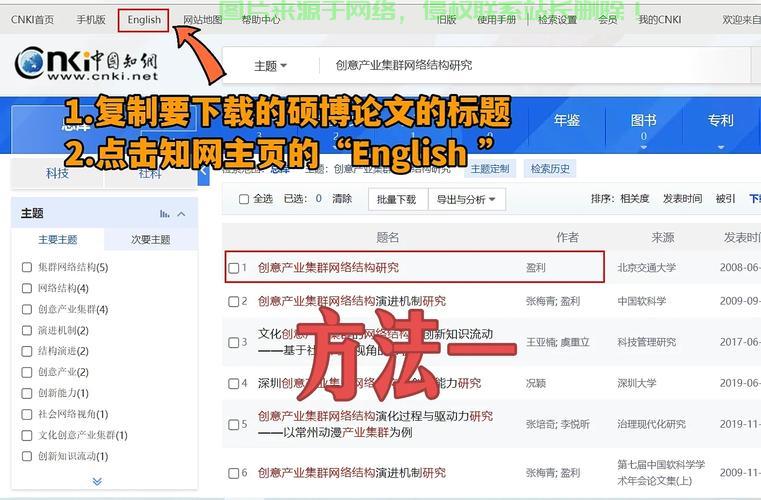Tick the 创意产业集群(4) filter

coord(27,309)
